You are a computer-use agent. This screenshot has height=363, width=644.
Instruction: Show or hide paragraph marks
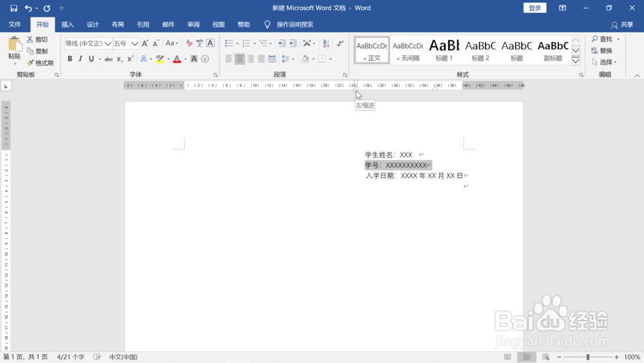340,43
